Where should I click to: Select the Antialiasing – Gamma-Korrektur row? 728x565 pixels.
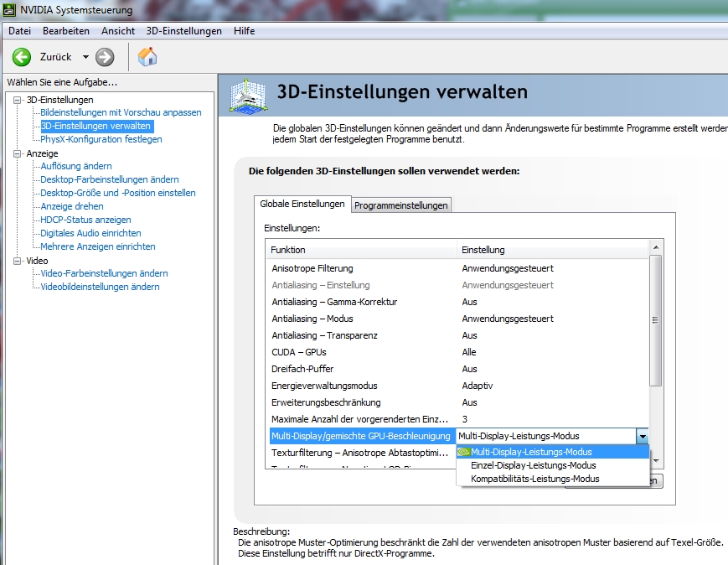pos(457,302)
